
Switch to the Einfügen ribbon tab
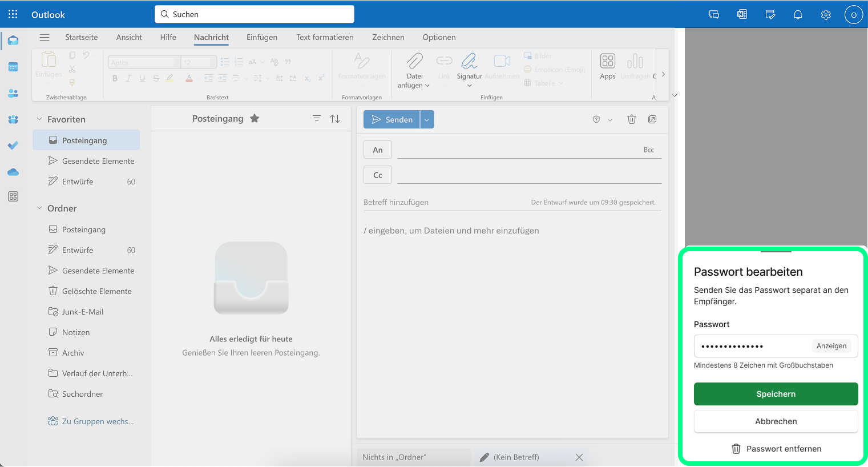(x=262, y=37)
